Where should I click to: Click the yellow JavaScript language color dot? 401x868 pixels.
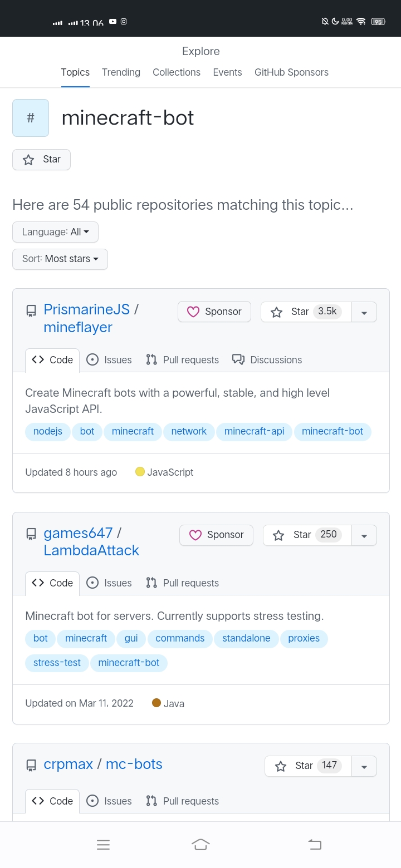coord(140,471)
